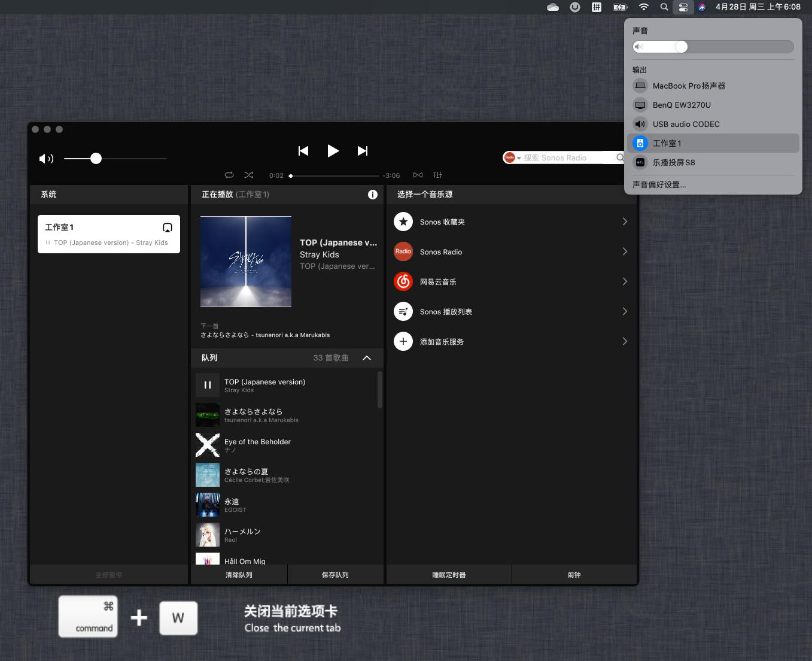This screenshot has height=661, width=812.
Task: Open Spotlight search in menu bar
Action: pyautogui.click(x=664, y=7)
